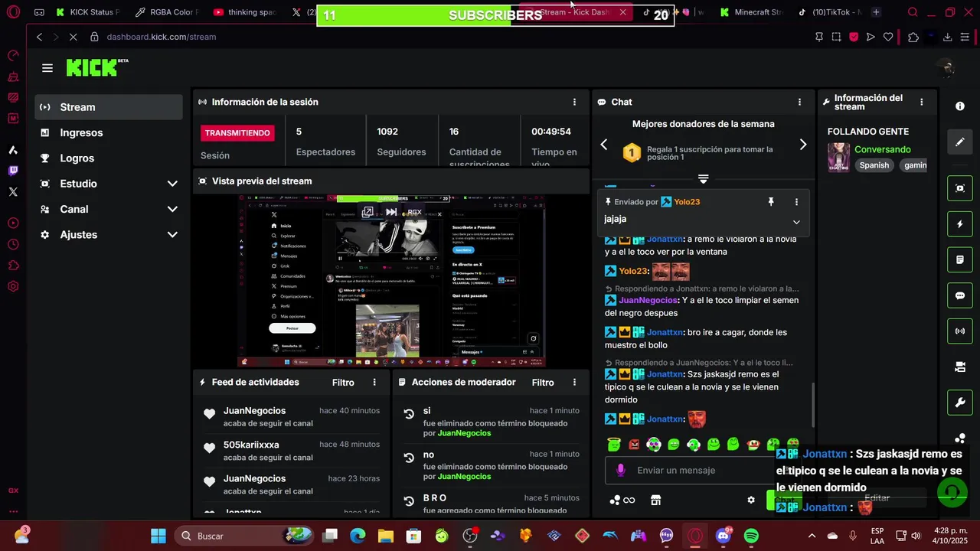Toggle the broadcast signal widget icon in the right toolbar

[x=960, y=331]
